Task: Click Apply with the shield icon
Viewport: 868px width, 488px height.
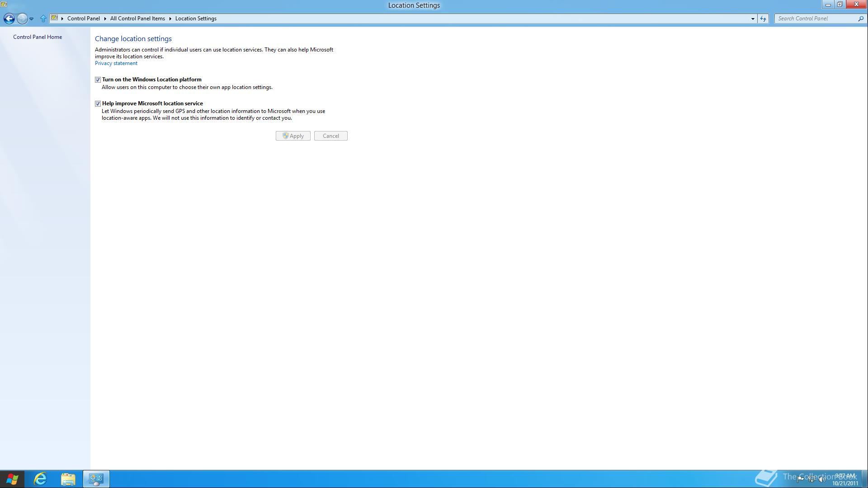Action: point(292,136)
